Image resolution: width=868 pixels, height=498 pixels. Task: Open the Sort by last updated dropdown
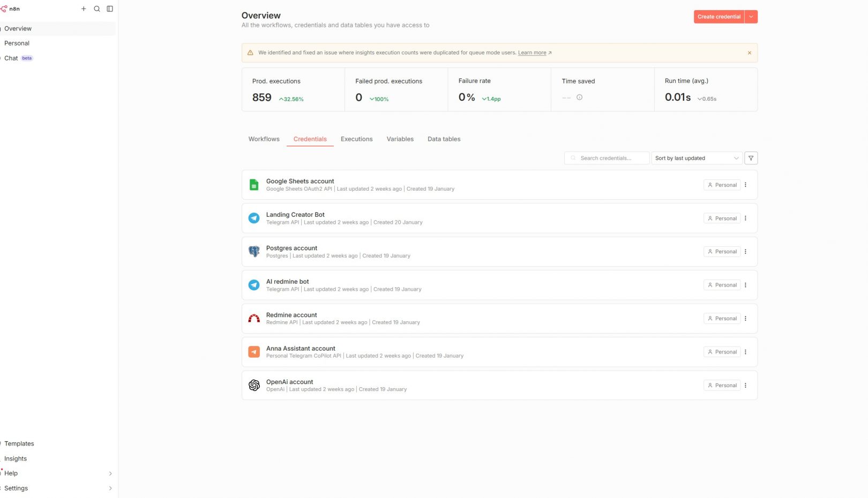(697, 158)
